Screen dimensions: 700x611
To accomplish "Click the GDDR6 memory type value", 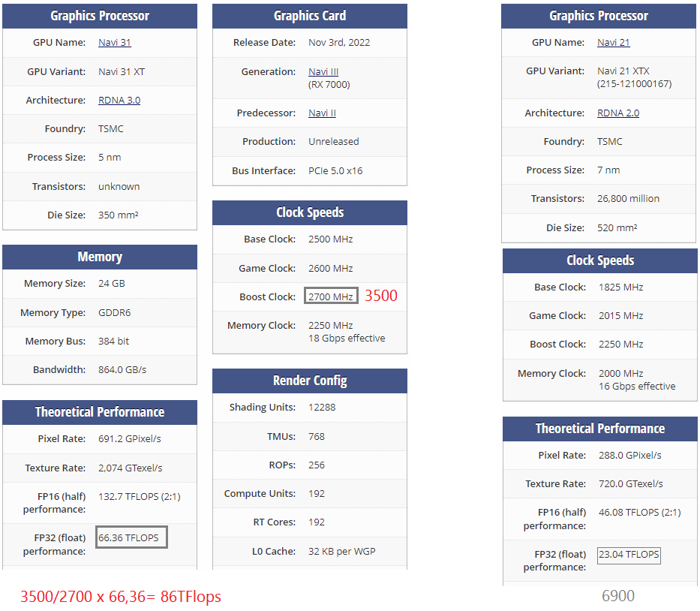I will [x=114, y=313].
